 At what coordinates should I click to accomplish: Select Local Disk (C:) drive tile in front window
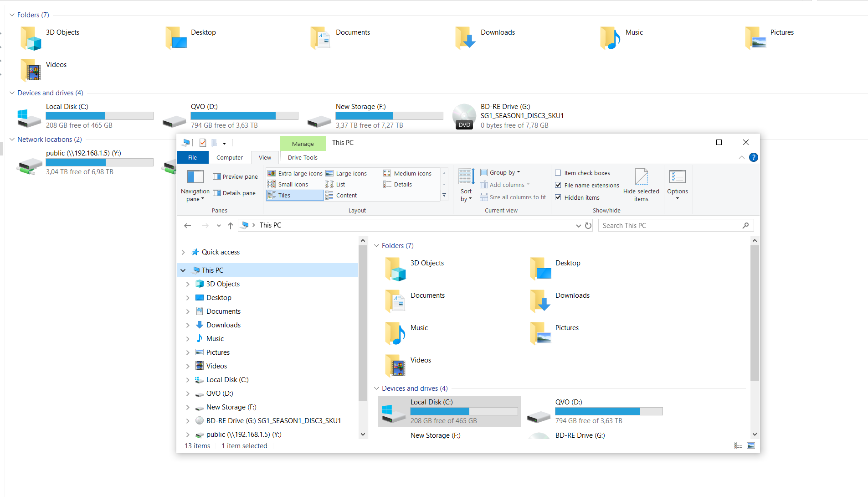(x=449, y=411)
